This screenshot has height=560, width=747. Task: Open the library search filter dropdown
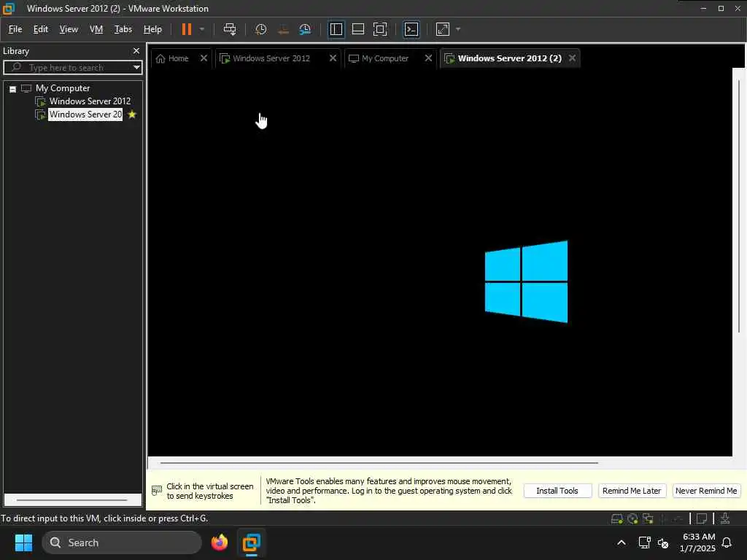tap(136, 67)
